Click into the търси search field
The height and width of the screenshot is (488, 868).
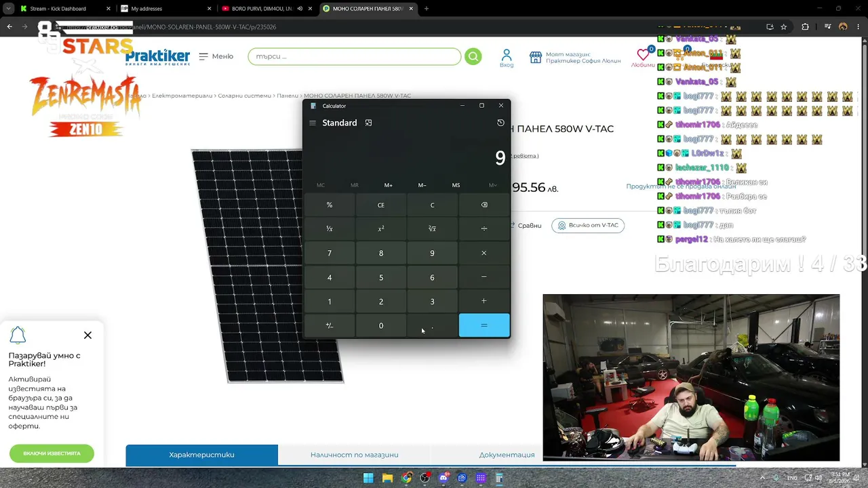[354, 56]
